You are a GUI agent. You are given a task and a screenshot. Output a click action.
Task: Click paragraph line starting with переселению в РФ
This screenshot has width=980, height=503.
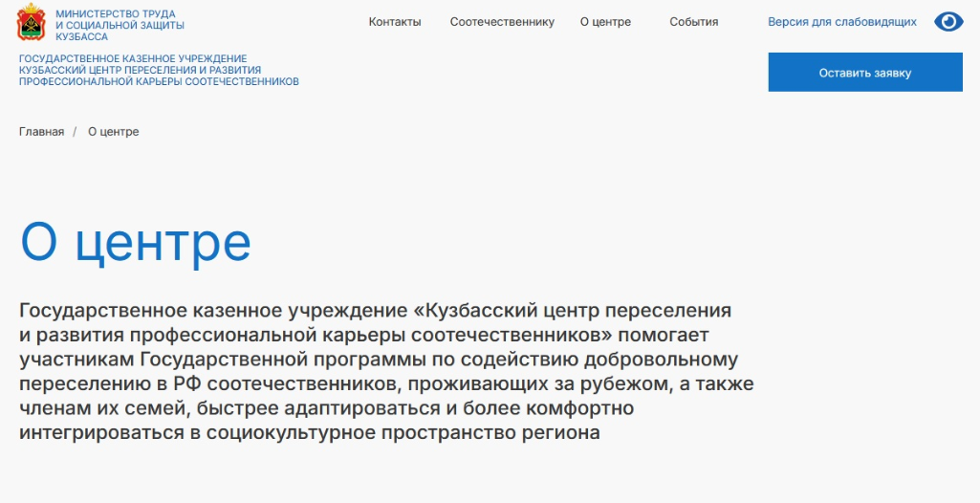click(386, 384)
